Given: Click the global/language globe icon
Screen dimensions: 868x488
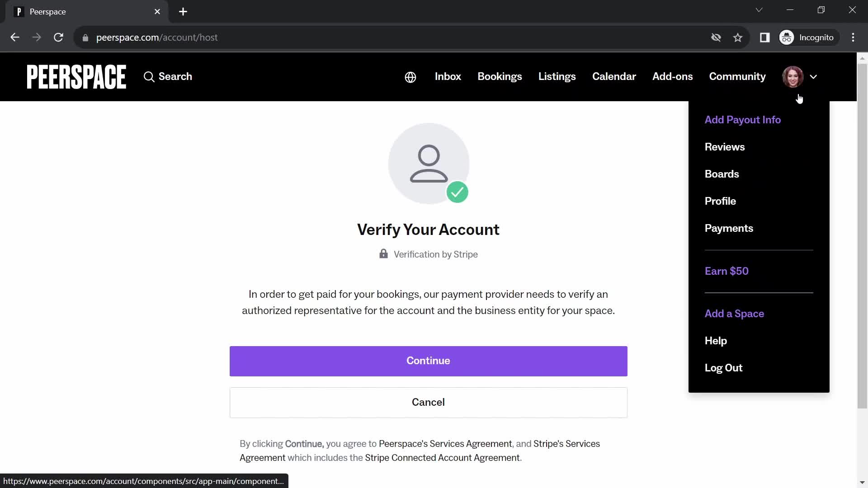Looking at the screenshot, I should point(410,76).
